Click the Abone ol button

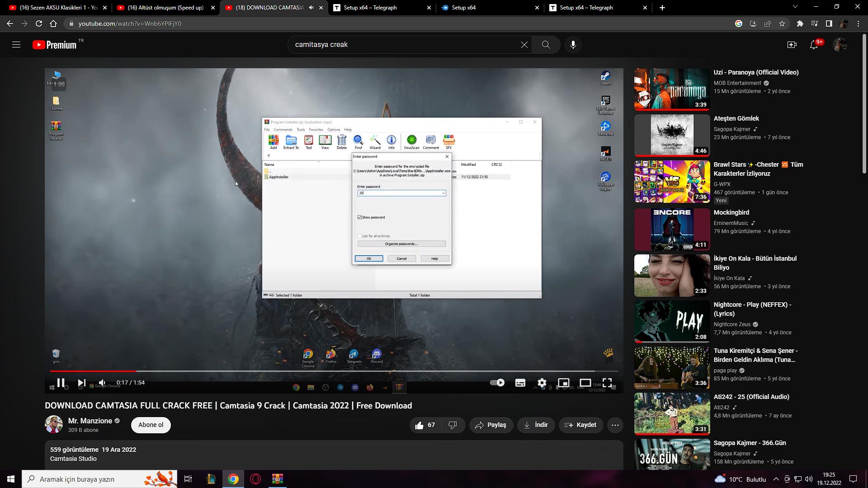click(x=151, y=425)
